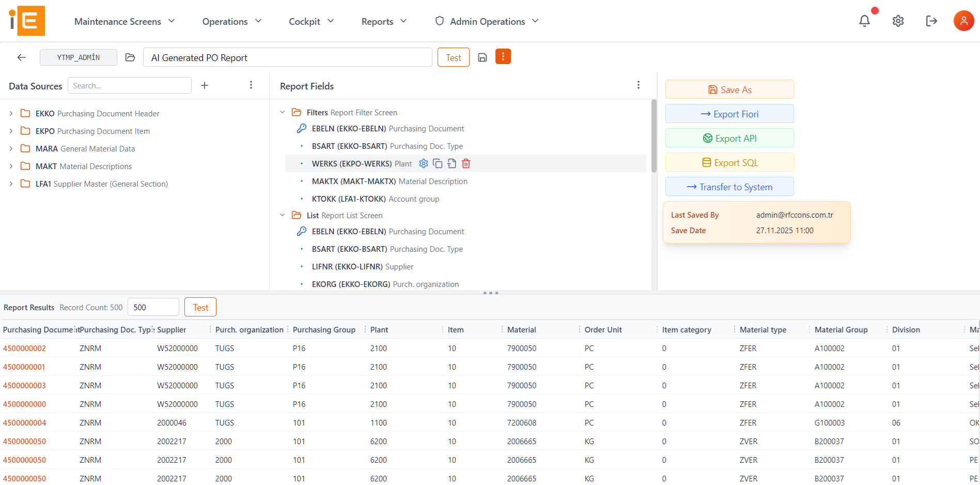Click key icon of List EBELN field
980x485 pixels.
click(x=302, y=231)
